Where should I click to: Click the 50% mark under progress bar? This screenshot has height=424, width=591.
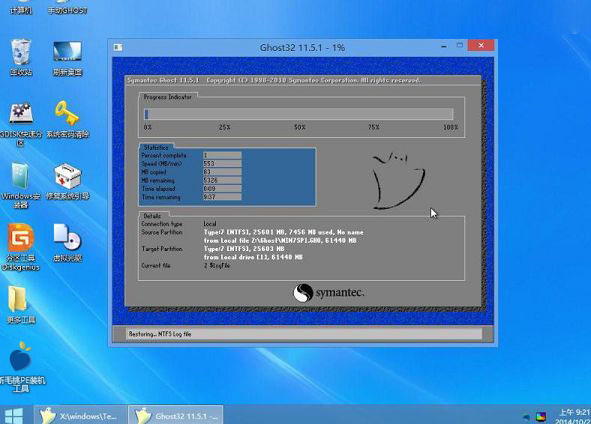click(300, 127)
